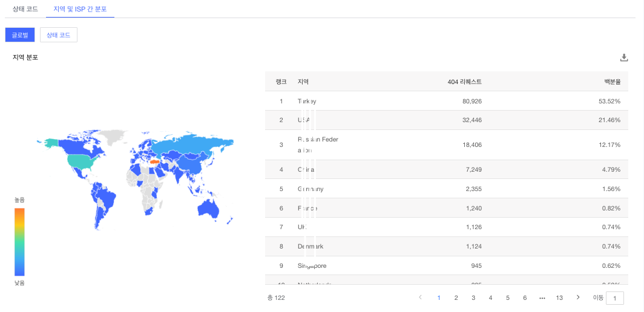Click the 낮음 legend label
This screenshot has height=312, width=644.
coord(20,283)
